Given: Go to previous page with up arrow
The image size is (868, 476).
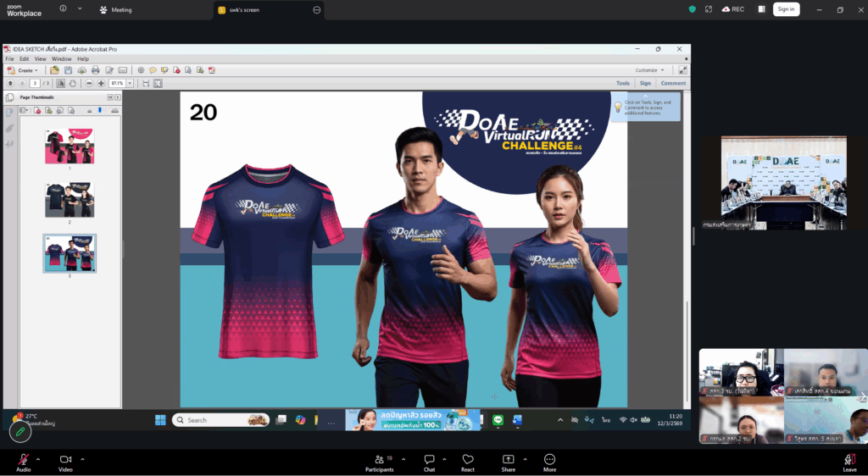Looking at the screenshot, I should [10, 84].
